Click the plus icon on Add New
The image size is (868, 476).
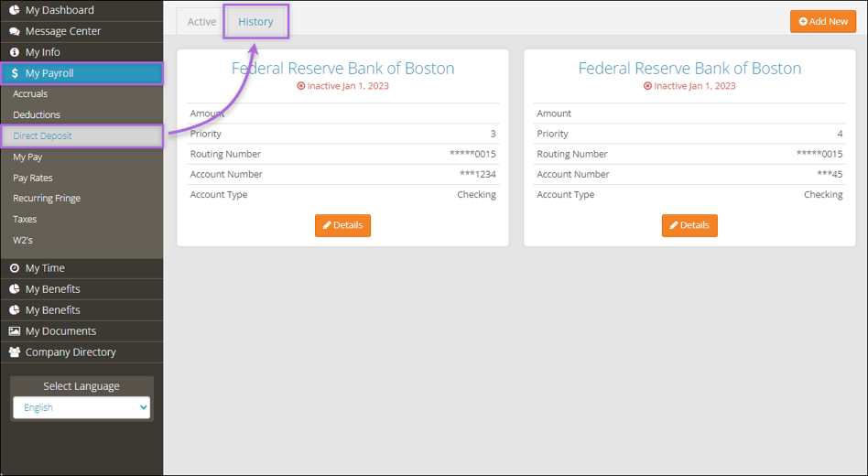click(803, 21)
